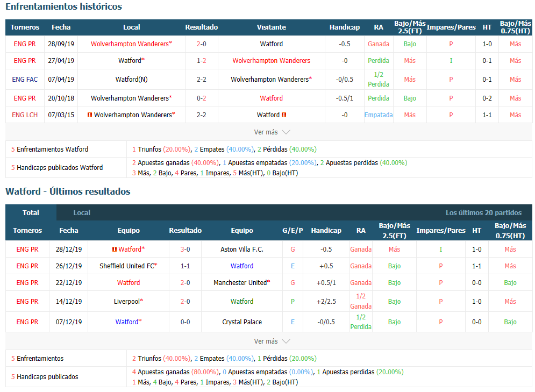The image size is (535, 392).
Task: Open red Watford visitor link in 20/10/18 row
Action: click(271, 98)
